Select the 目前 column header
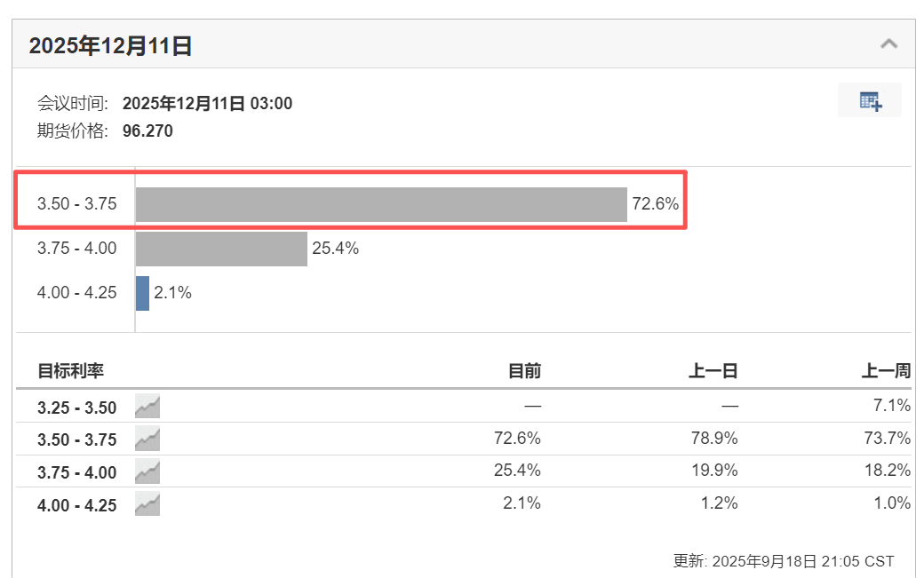 [524, 371]
